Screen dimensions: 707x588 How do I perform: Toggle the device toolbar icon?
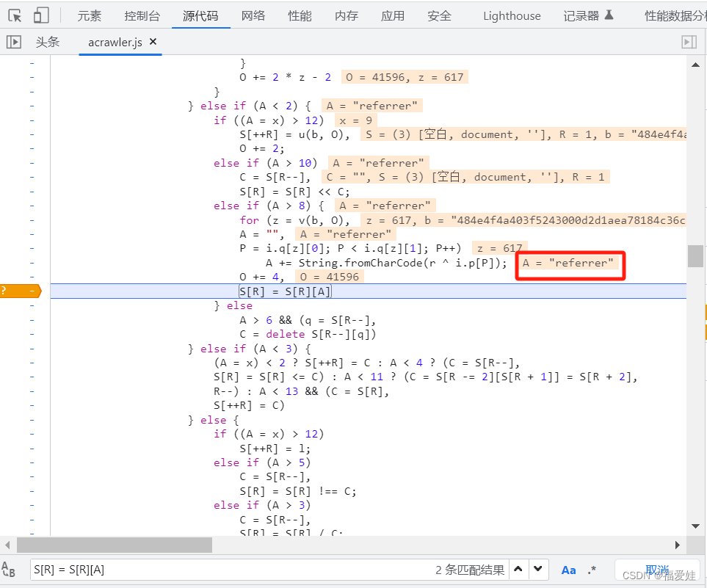pyautogui.click(x=41, y=15)
